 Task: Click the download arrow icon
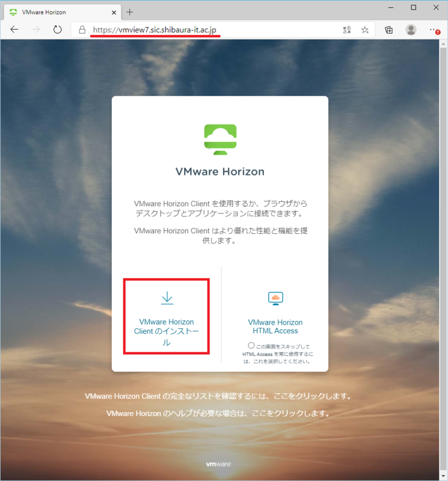[x=167, y=298]
